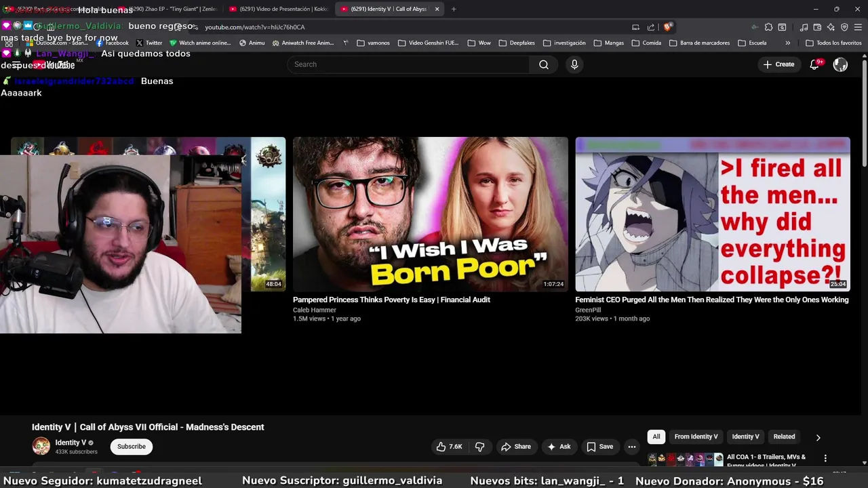Viewport: 868px width, 488px height.
Task: Open the YouTube account avatar menu
Action: (x=840, y=64)
